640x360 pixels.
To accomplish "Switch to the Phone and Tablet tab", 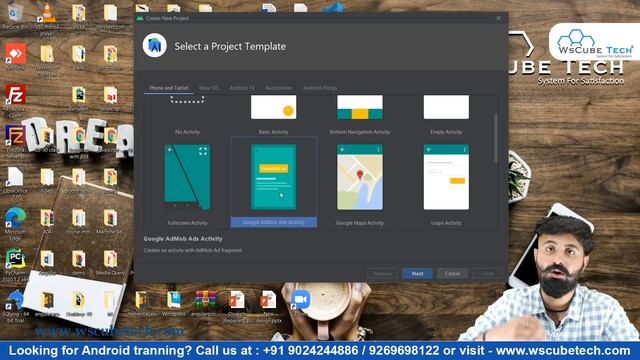I will (169, 88).
